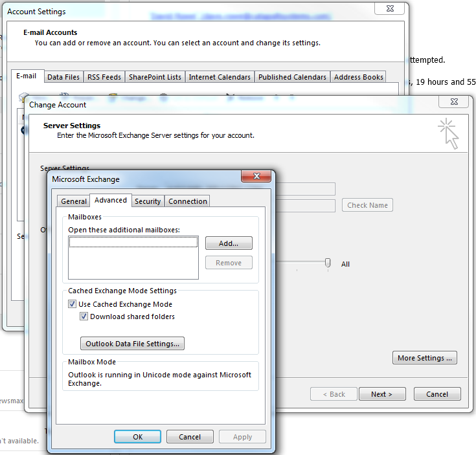
Task: Go to the Connection tab
Action: pyautogui.click(x=187, y=201)
